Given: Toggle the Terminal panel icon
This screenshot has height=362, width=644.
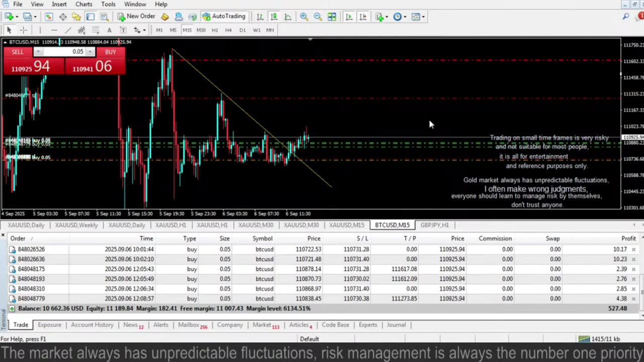Looking at the screenshot, I should tap(90, 17).
